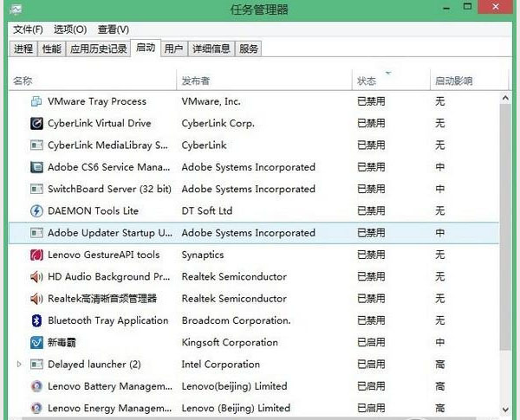Open the 查看(V) menu
Image resolution: width=520 pixels, height=420 pixels.
point(113,29)
